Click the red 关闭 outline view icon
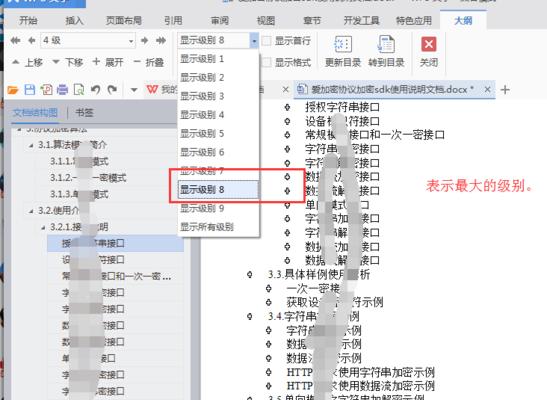 tap(429, 44)
